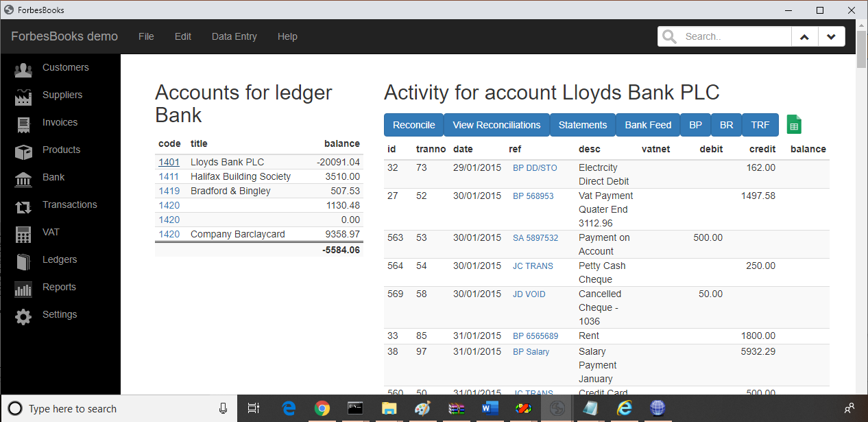Screen dimensions: 868x422
Task: Jump to next search result arrow
Action: [x=832, y=36]
